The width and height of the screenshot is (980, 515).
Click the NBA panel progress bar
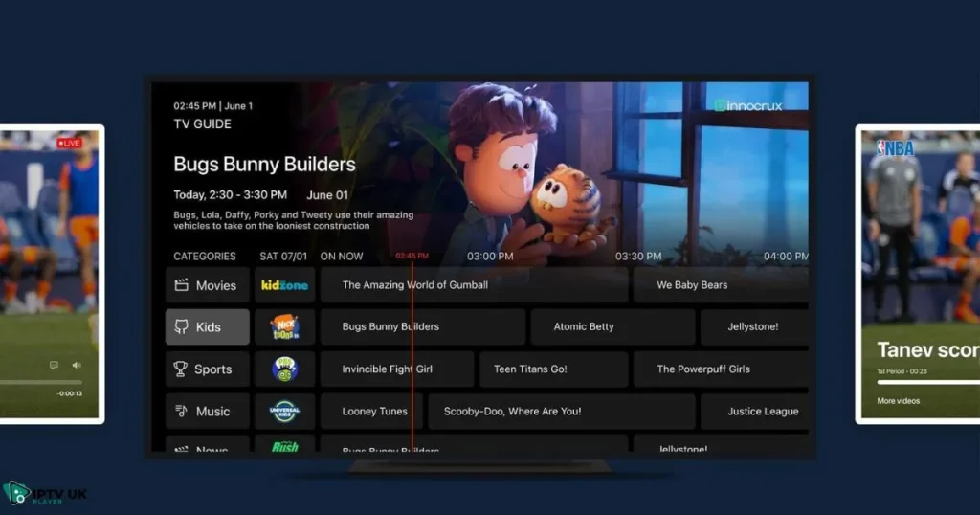click(928, 382)
